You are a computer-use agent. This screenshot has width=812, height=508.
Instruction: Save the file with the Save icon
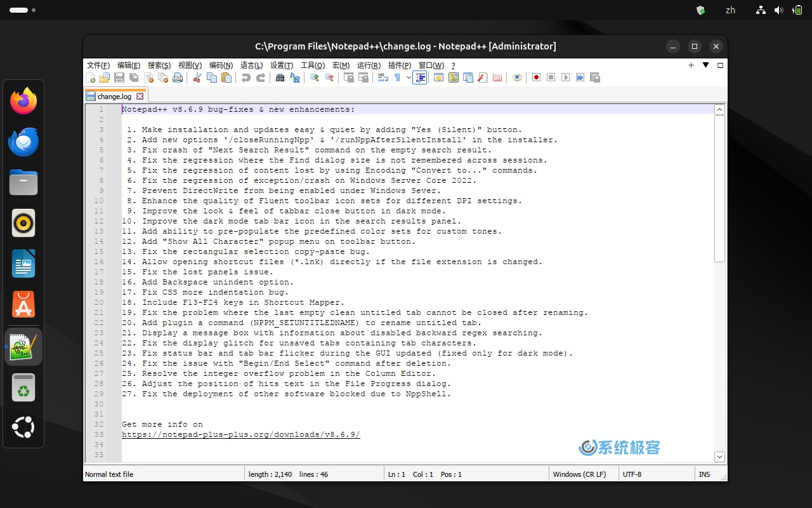coord(119,77)
